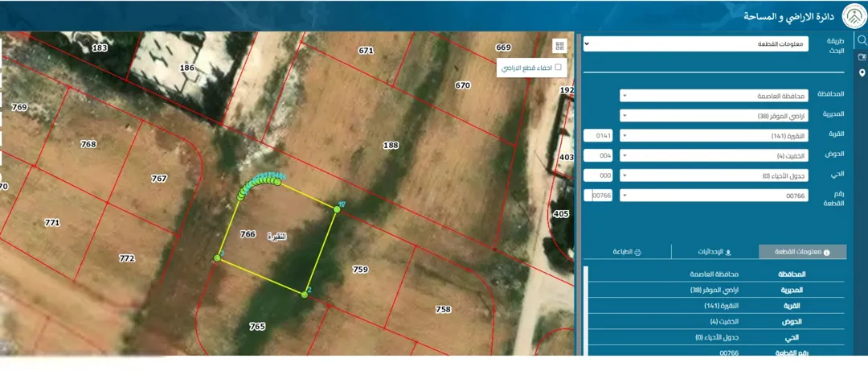The width and height of the screenshot is (868, 371).
Task: Expand the القرية village dropdown
Action: (714, 136)
